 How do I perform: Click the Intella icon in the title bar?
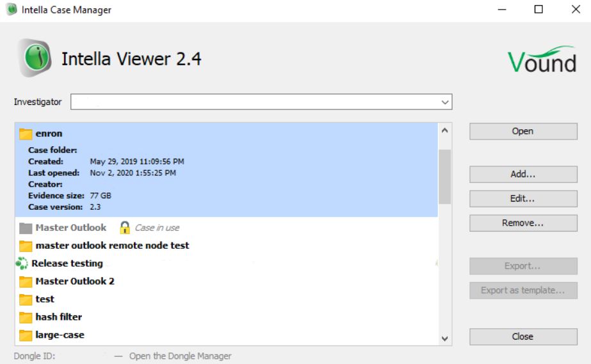tap(12, 10)
